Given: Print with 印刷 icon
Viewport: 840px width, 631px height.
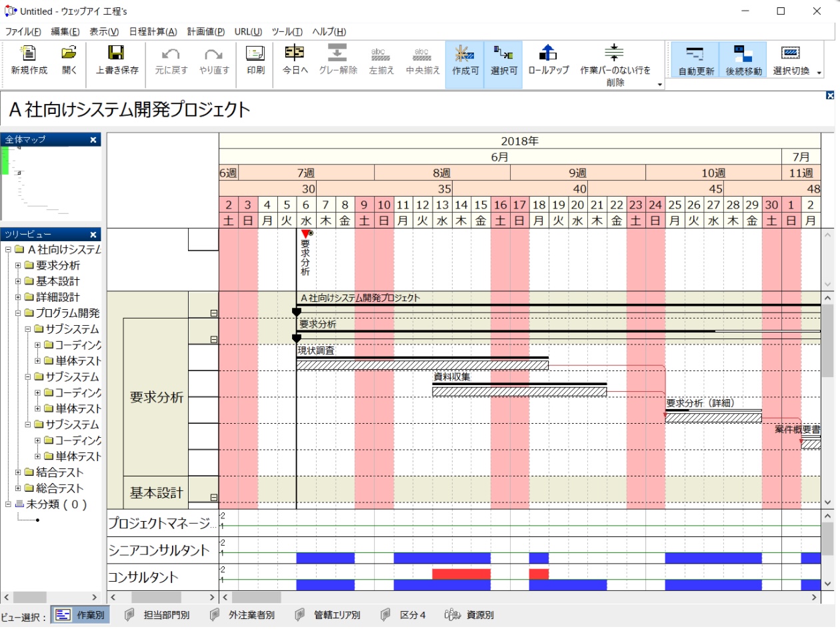Looking at the screenshot, I should tap(255, 61).
